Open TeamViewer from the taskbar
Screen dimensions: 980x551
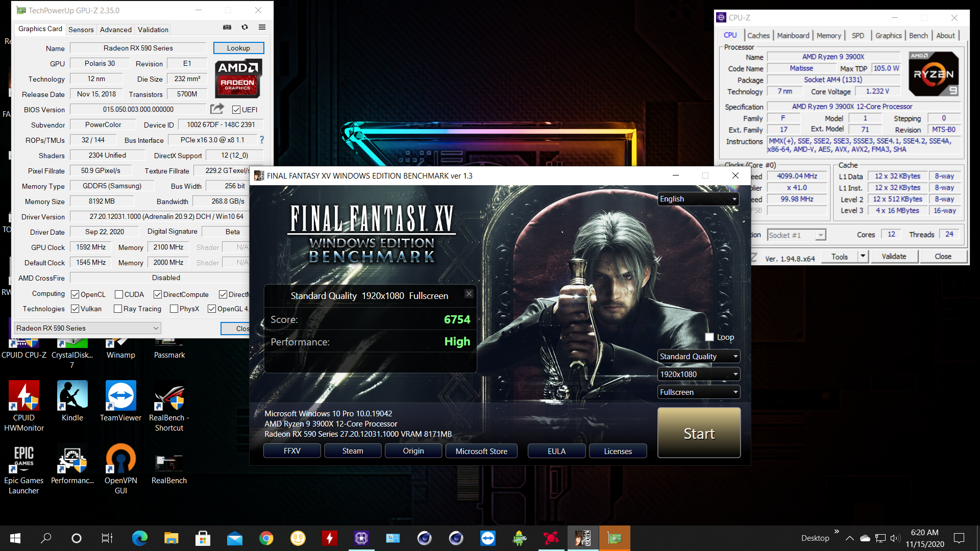[x=488, y=538]
